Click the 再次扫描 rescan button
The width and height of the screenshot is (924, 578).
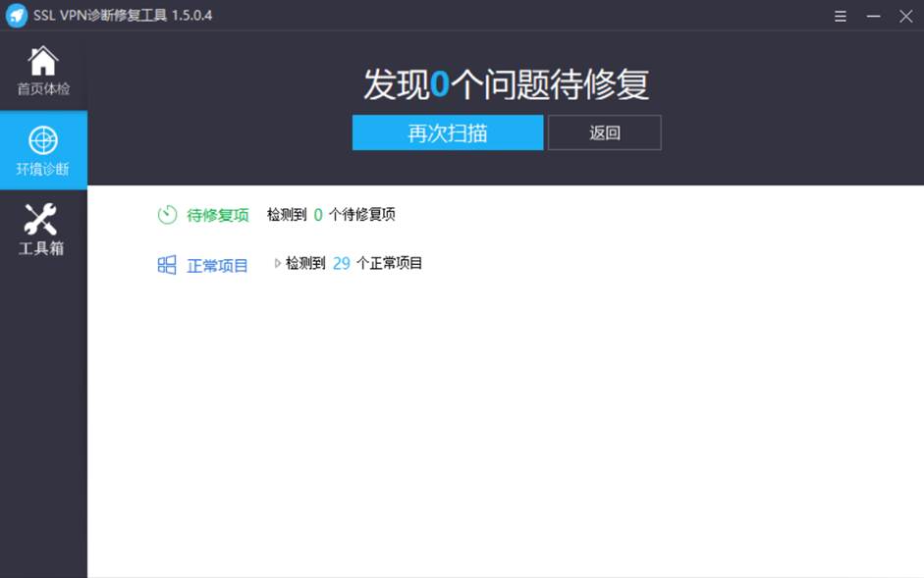click(x=447, y=132)
